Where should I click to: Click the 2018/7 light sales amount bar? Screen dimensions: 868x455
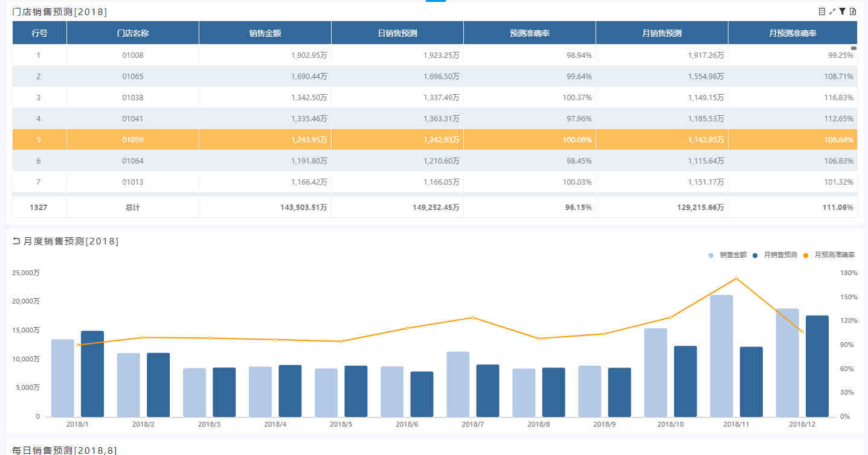click(x=458, y=384)
